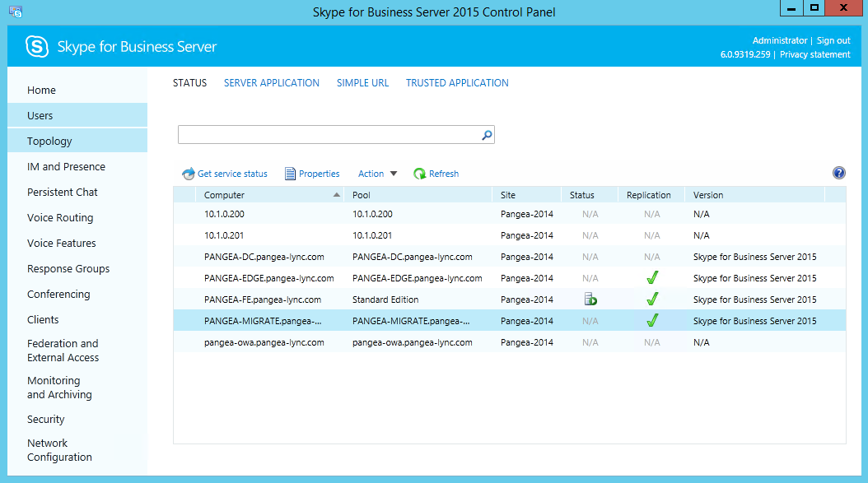Click the Get service status icon
Viewport: 868px width, 483px height.
(189, 174)
